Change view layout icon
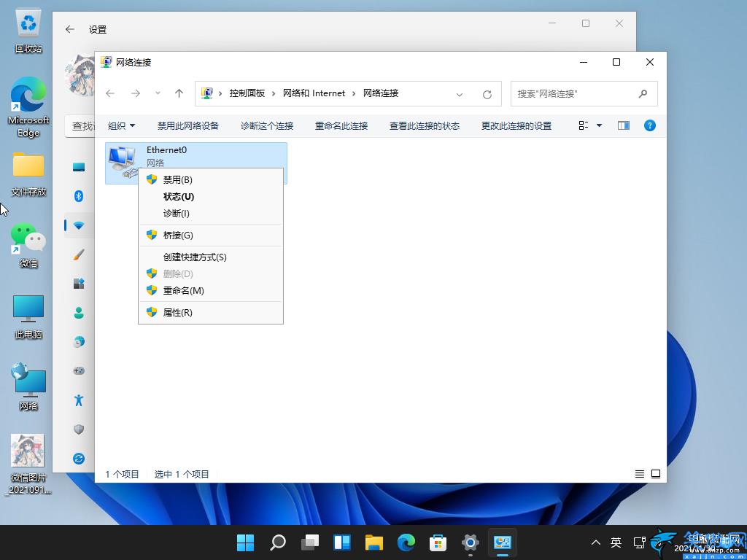 [x=583, y=125]
